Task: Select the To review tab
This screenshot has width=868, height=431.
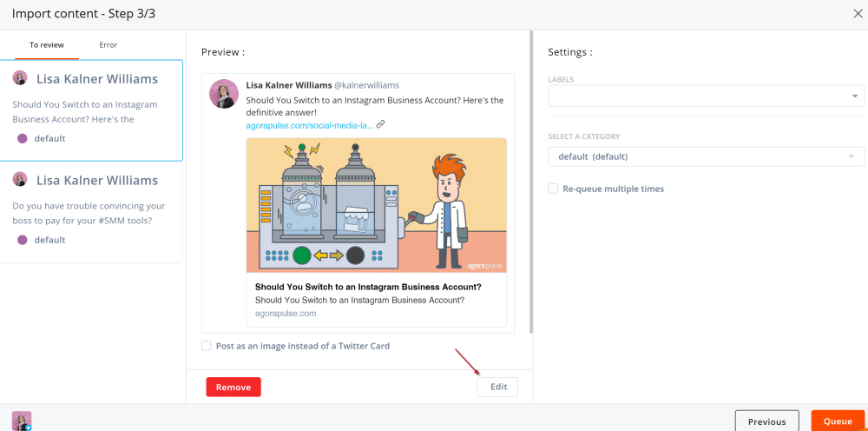Action: [46, 45]
